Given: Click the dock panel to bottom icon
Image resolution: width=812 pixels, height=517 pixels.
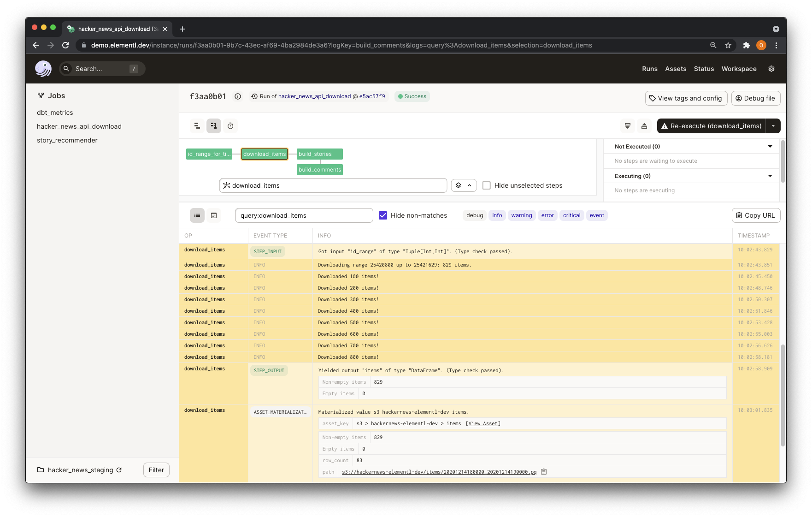Looking at the screenshot, I should tap(628, 126).
